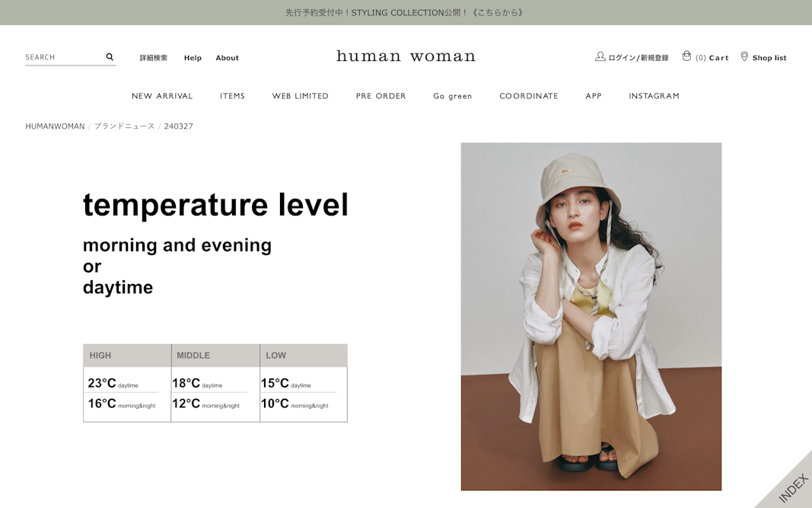Select COORDINATE from the navigation
The width and height of the screenshot is (812, 508).
(x=528, y=96)
